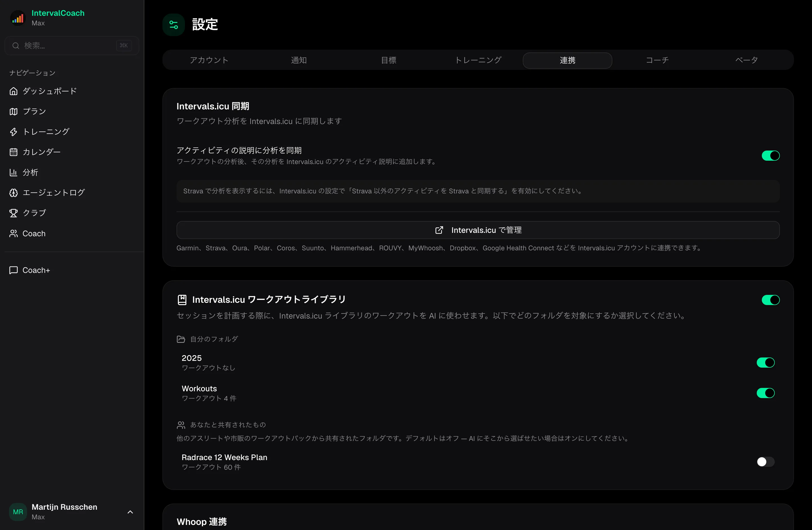Image resolution: width=812 pixels, height=530 pixels.
Task: Open ダッシュボード via its home icon
Action: click(x=13, y=91)
